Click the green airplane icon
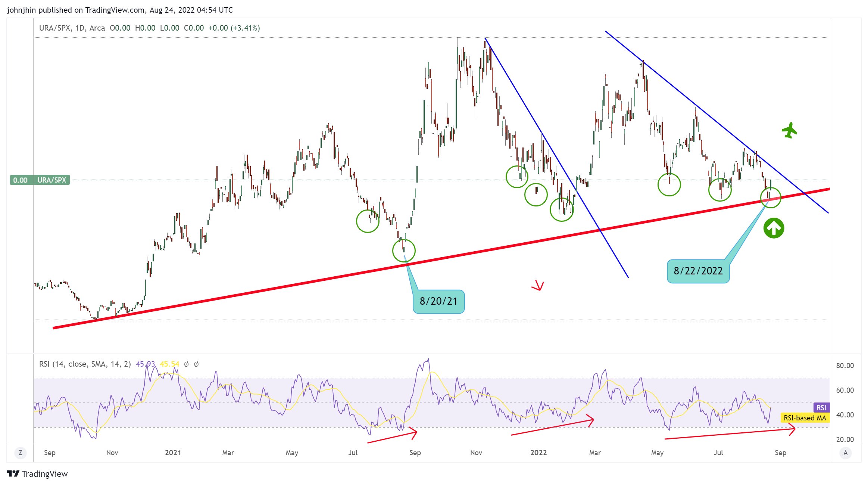 coord(789,131)
